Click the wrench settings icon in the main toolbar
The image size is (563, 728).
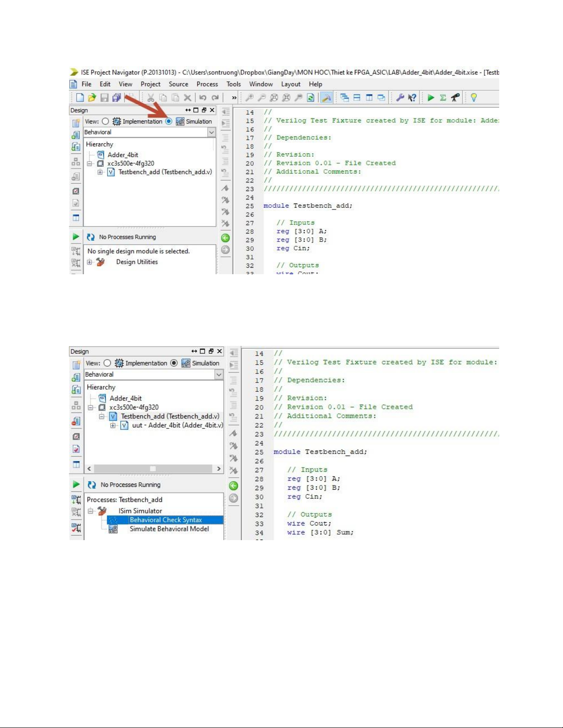400,97
